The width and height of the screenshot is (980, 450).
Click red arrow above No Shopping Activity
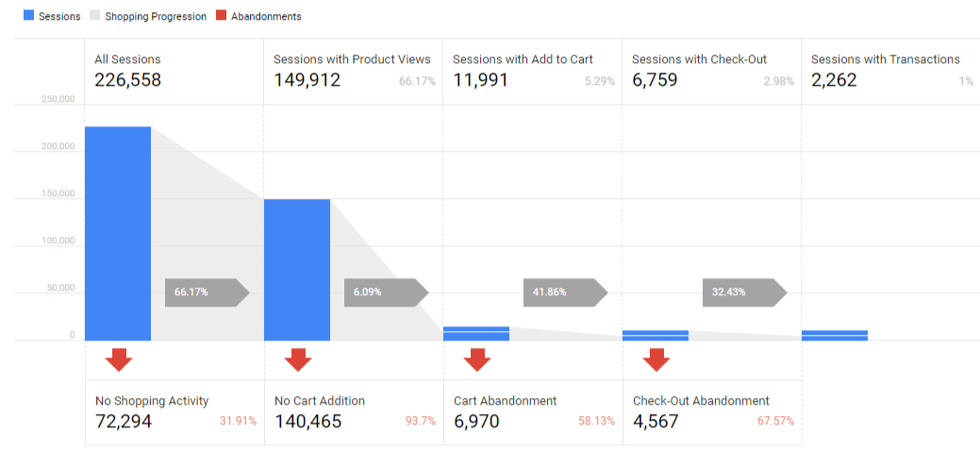pyautogui.click(x=118, y=358)
